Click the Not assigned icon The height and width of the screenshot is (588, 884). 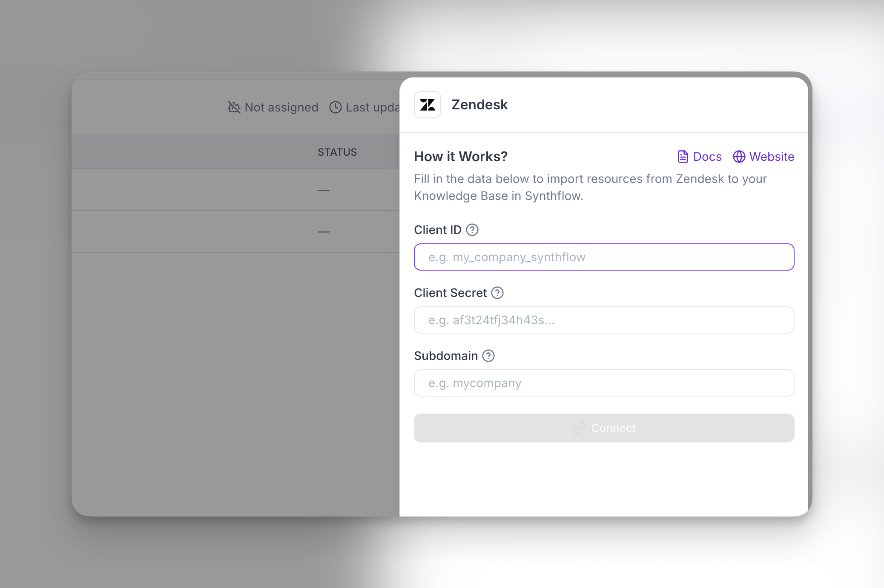(234, 107)
